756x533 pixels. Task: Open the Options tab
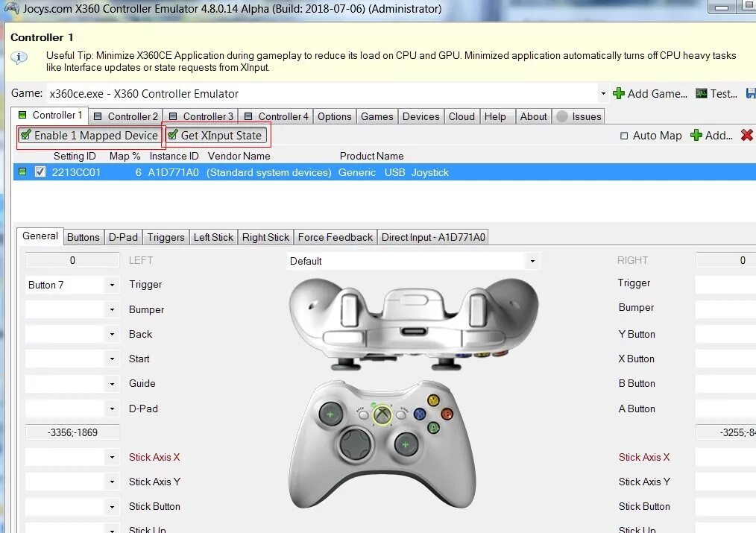(334, 116)
